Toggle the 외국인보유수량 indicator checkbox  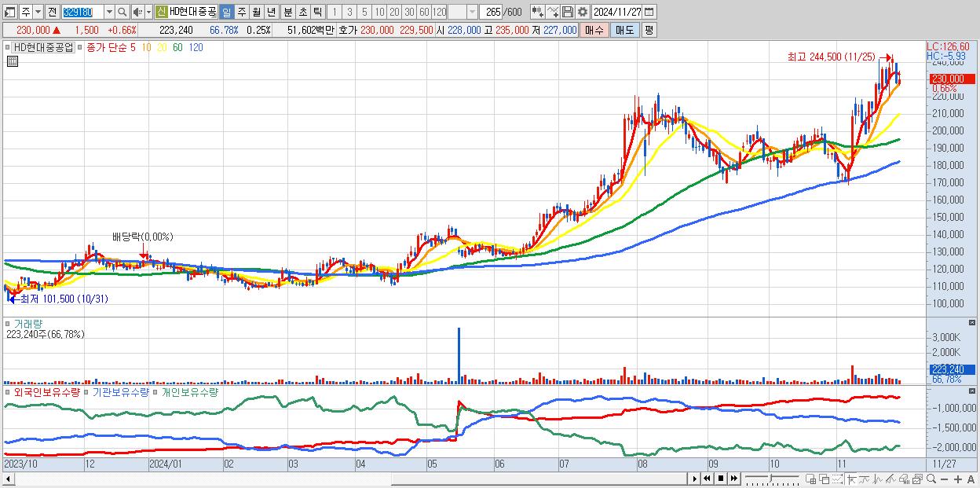click(x=7, y=391)
